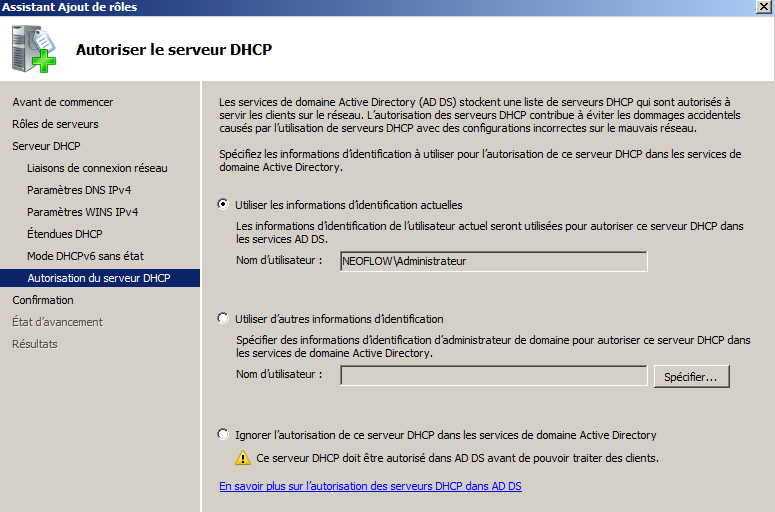Open "Rôles de serveurs" step
Image resolution: width=775 pixels, height=512 pixels.
coord(55,124)
